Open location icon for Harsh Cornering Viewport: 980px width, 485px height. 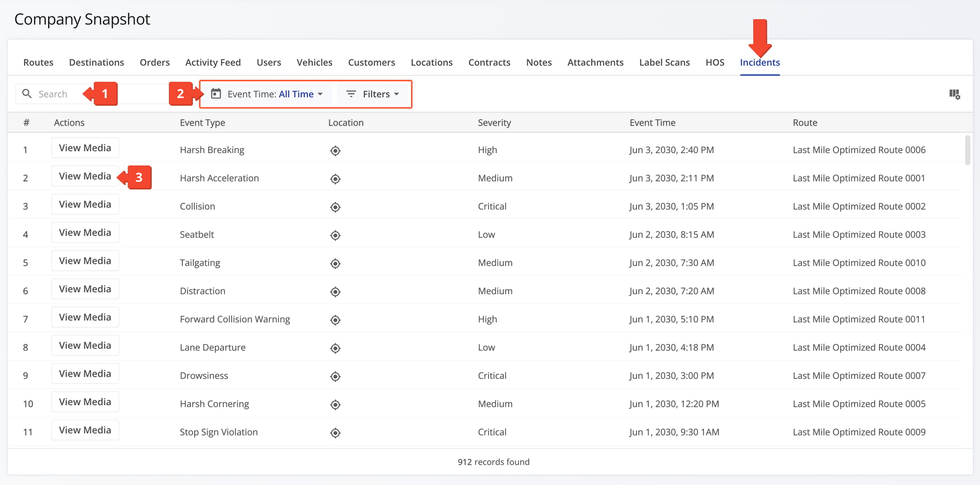point(335,405)
